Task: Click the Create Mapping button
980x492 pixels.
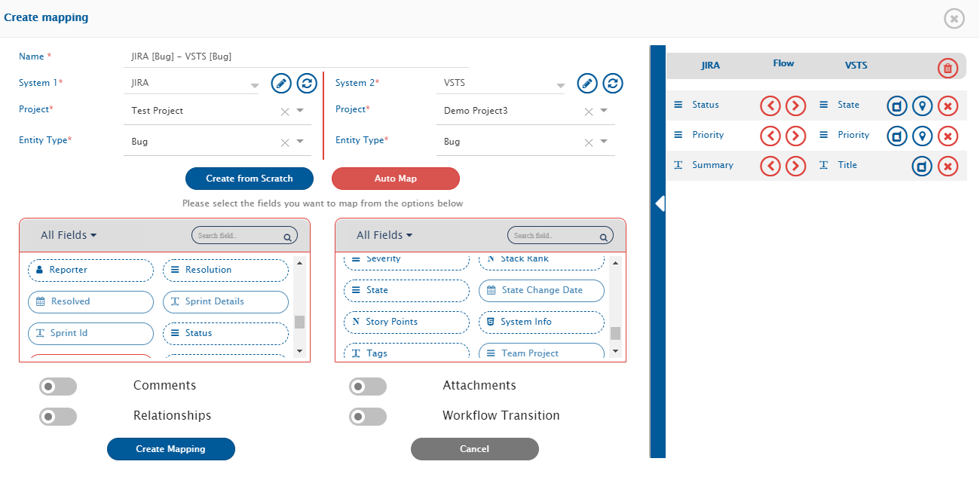Action: (x=170, y=449)
